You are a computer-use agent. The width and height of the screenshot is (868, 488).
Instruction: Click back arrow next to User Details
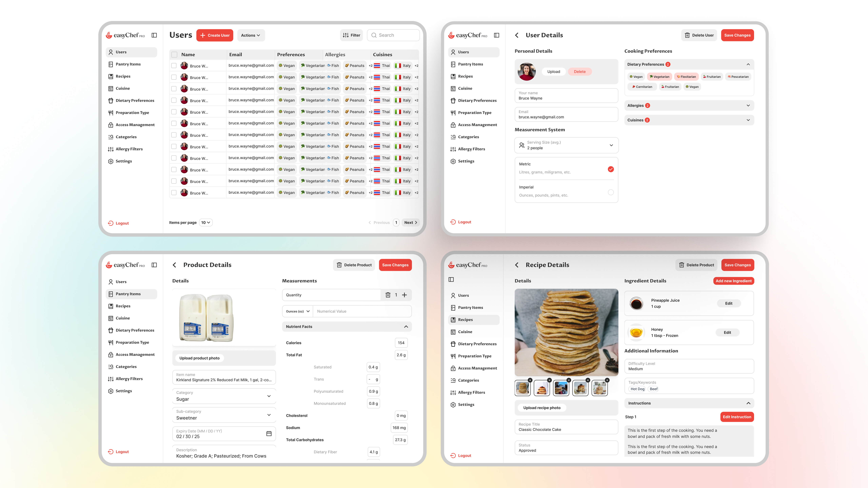pos(517,35)
